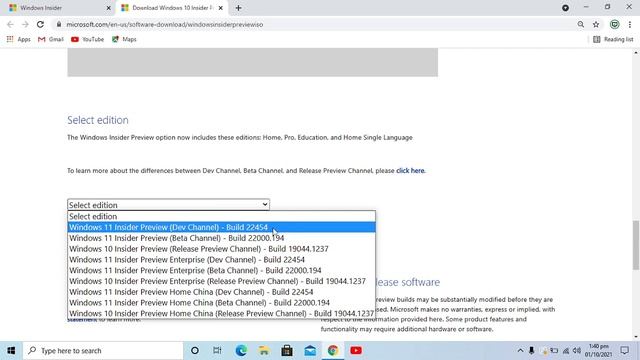
Task: Collapse the Select edition combo box
Action: (168, 204)
